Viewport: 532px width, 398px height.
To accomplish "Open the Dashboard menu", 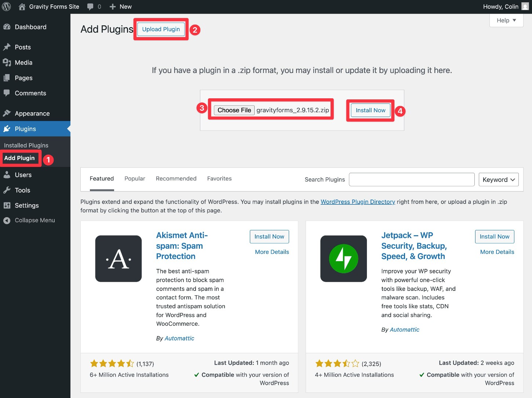I will tap(30, 27).
